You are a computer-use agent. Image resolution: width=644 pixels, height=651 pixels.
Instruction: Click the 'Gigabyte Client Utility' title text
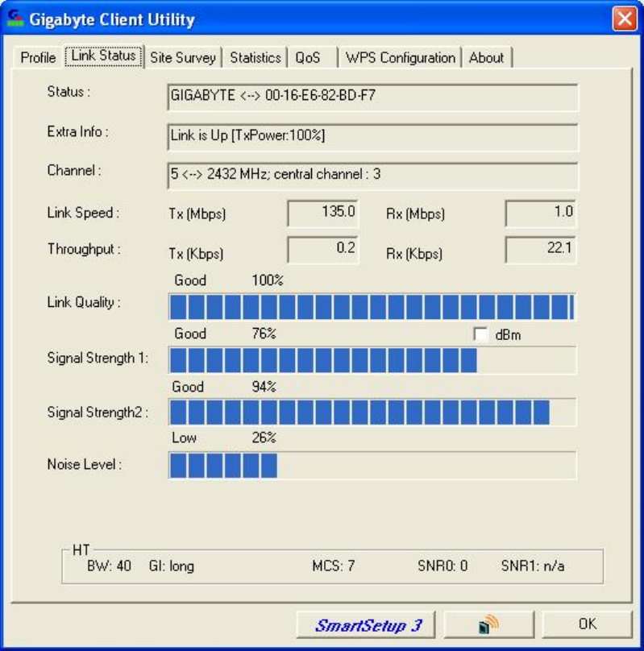coord(112,19)
